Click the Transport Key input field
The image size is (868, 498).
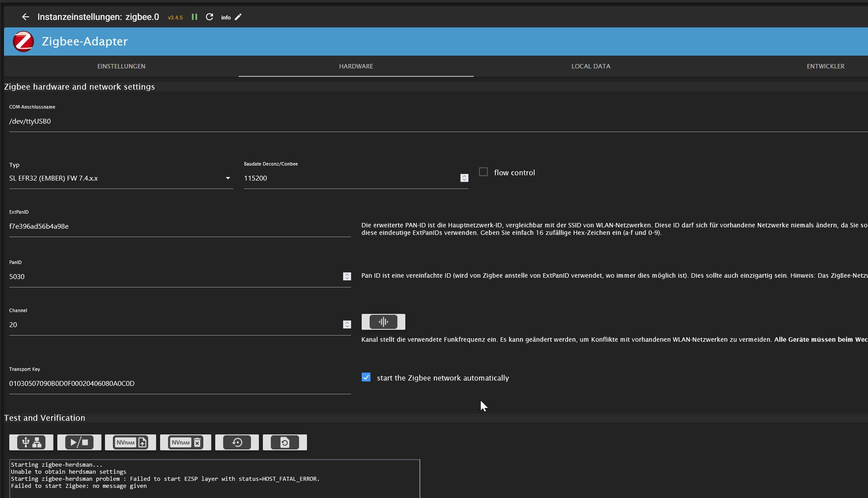tap(180, 384)
